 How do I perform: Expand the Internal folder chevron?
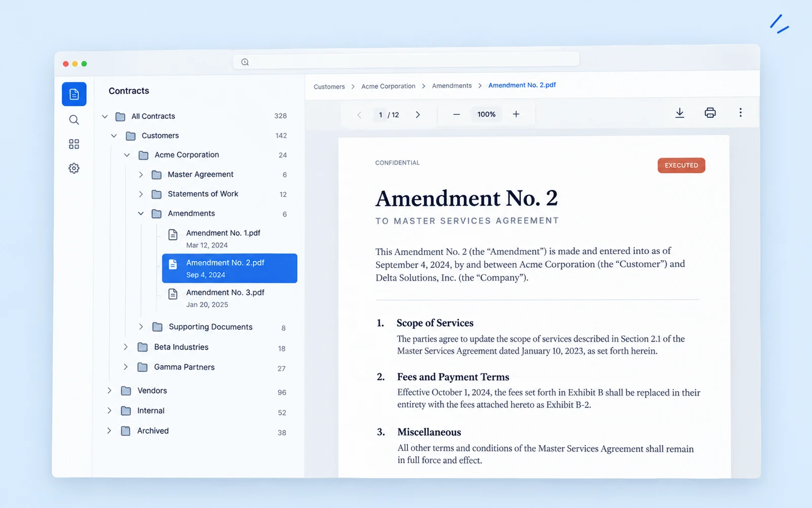pos(109,410)
